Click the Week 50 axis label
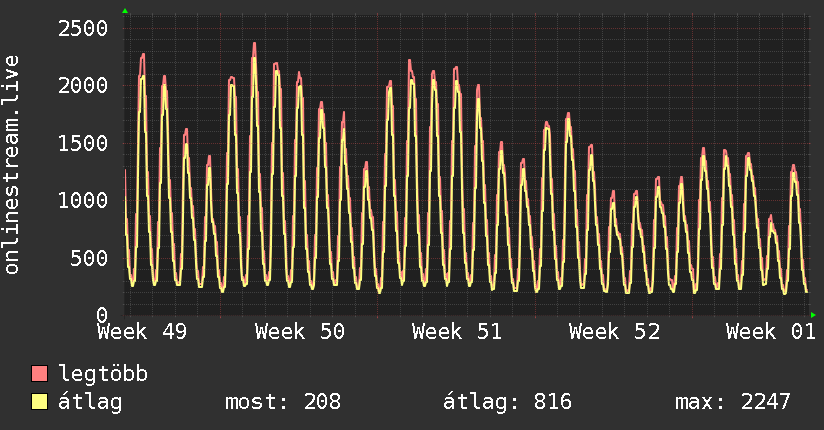 coord(300,332)
